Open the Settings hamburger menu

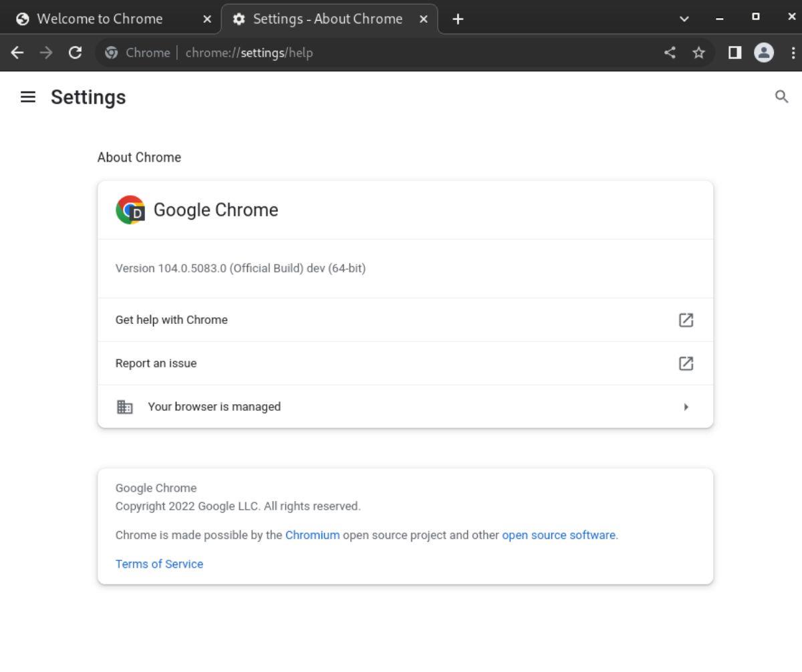tap(27, 97)
